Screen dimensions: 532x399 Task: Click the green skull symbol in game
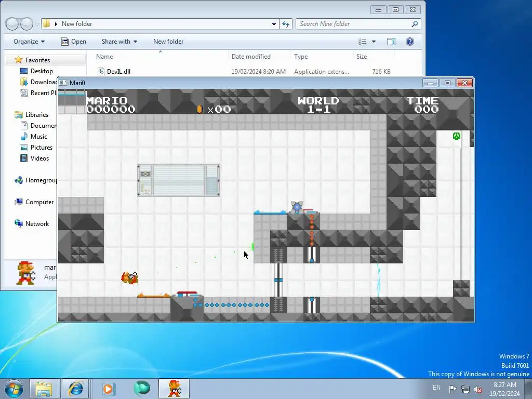tap(457, 136)
